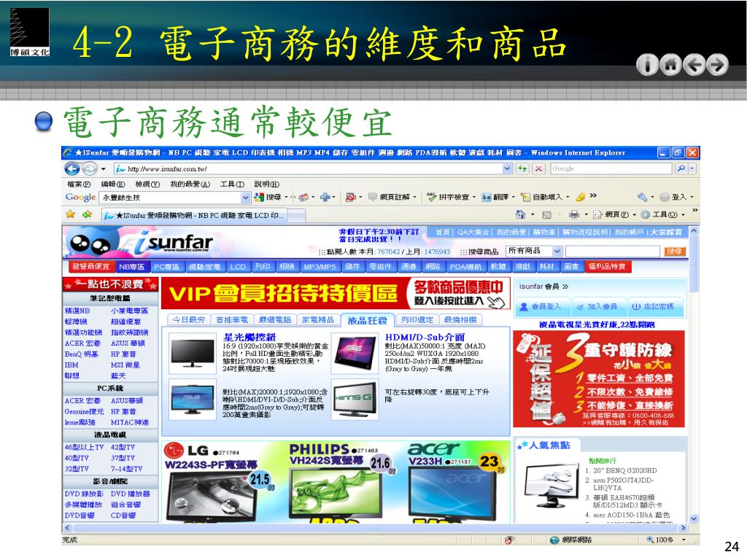Click the QA大集合 top link
Viewport: 747px width, 560px height.
[x=473, y=233]
